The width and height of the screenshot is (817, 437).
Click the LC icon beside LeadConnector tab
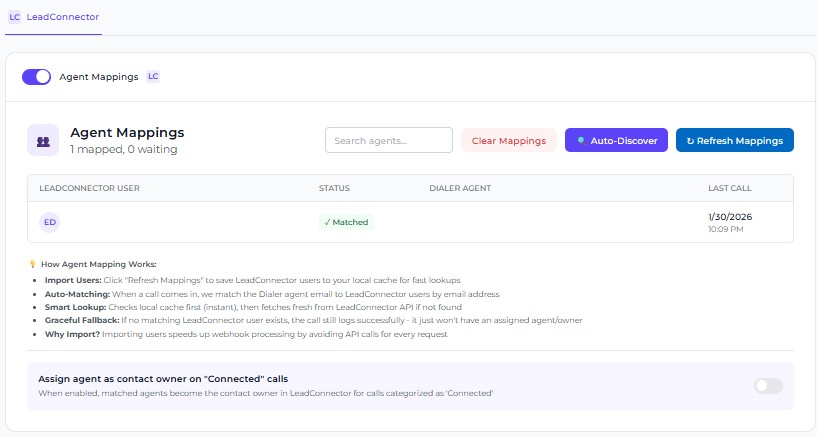click(x=15, y=17)
